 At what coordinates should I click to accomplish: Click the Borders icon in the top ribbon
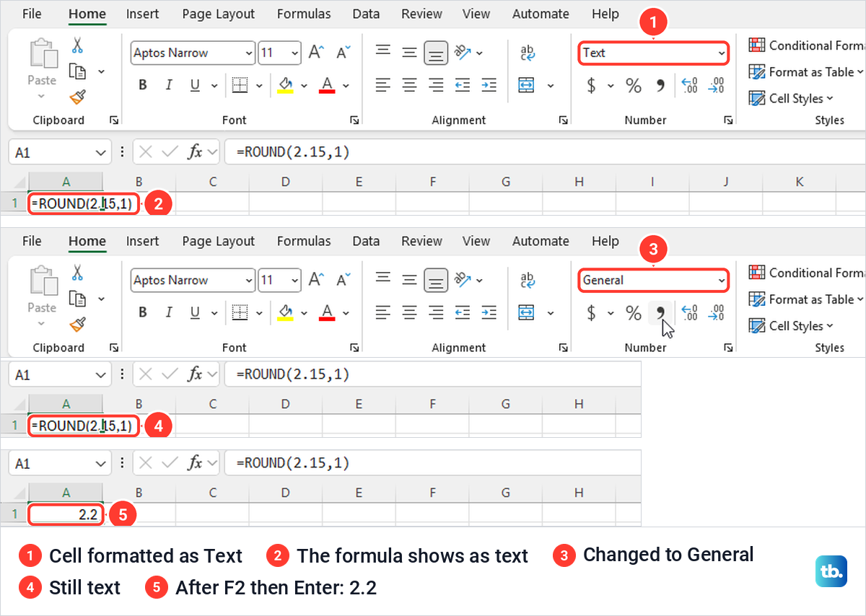240,85
